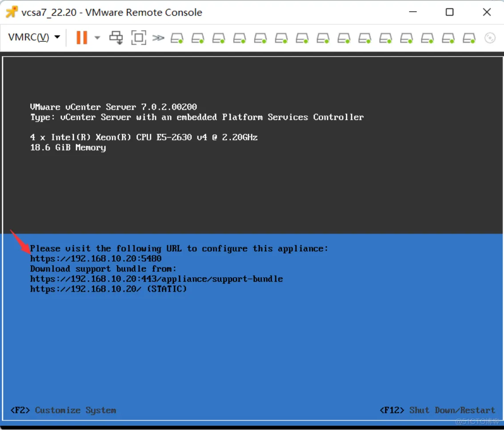The width and height of the screenshot is (504, 430).
Task: Click the VMware Remote Console title icon
Action: (12, 12)
